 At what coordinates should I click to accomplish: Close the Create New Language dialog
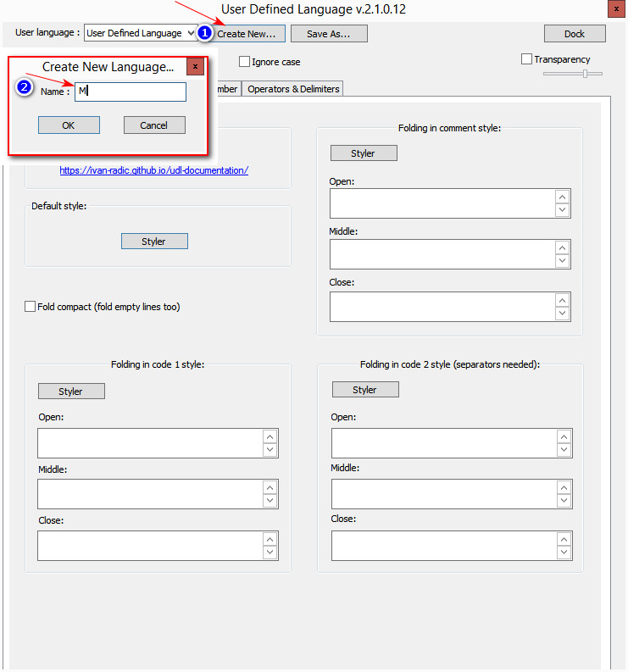[x=195, y=66]
